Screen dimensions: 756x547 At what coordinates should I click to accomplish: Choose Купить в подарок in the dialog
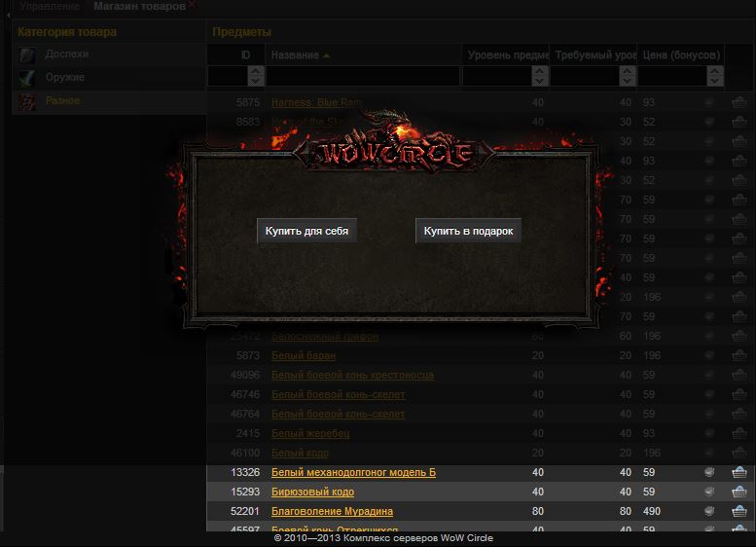click(x=468, y=231)
